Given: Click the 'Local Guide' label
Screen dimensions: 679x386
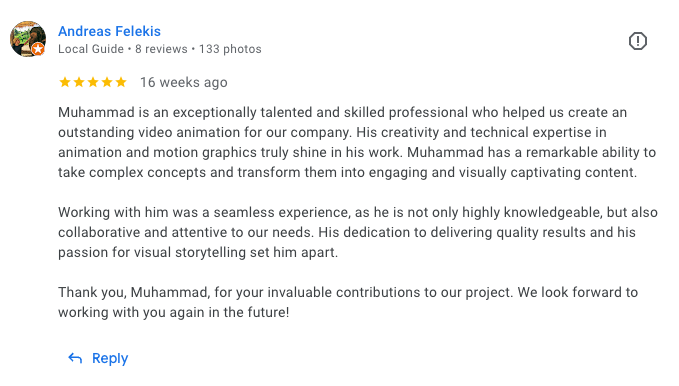Looking at the screenshot, I should coord(91,49).
